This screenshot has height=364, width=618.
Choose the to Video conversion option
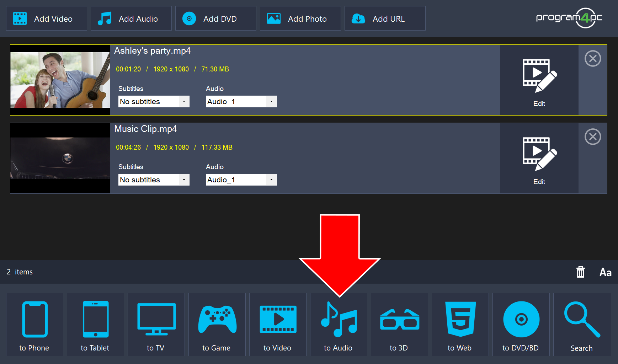278,325
